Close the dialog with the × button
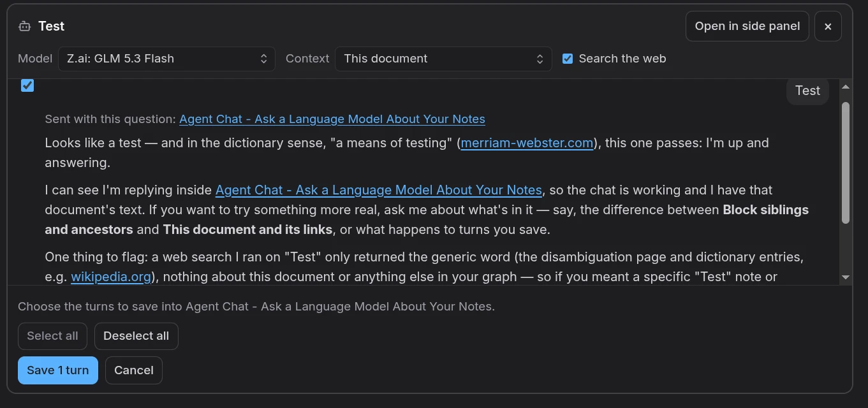This screenshot has width=868, height=408. (828, 26)
